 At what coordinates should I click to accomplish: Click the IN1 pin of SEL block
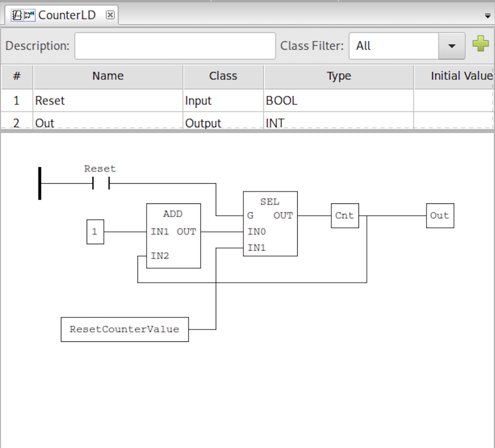tap(256, 248)
